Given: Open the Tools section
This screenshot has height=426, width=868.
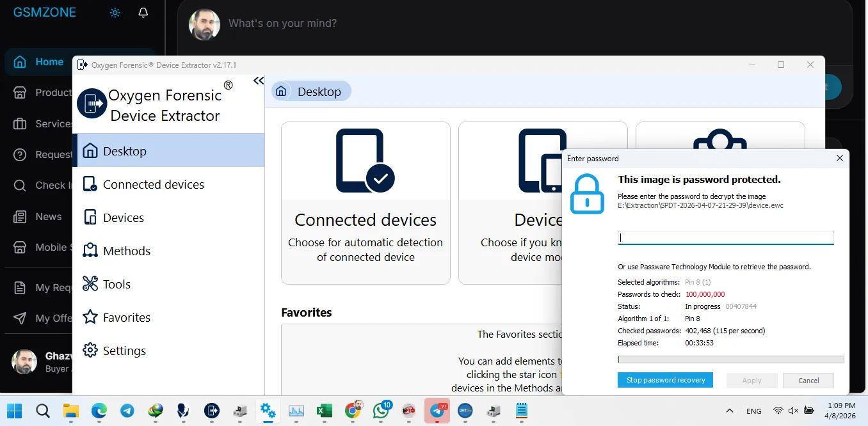Looking at the screenshot, I should coord(117,284).
